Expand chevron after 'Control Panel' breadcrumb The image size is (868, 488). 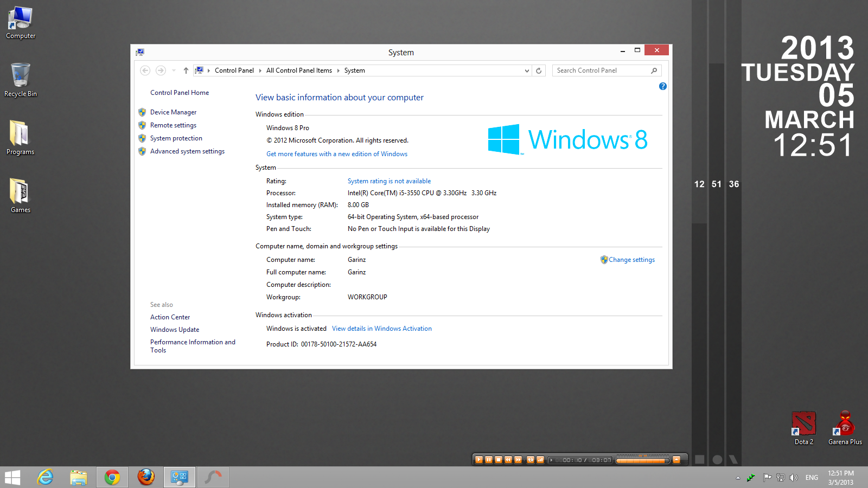point(260,70)
